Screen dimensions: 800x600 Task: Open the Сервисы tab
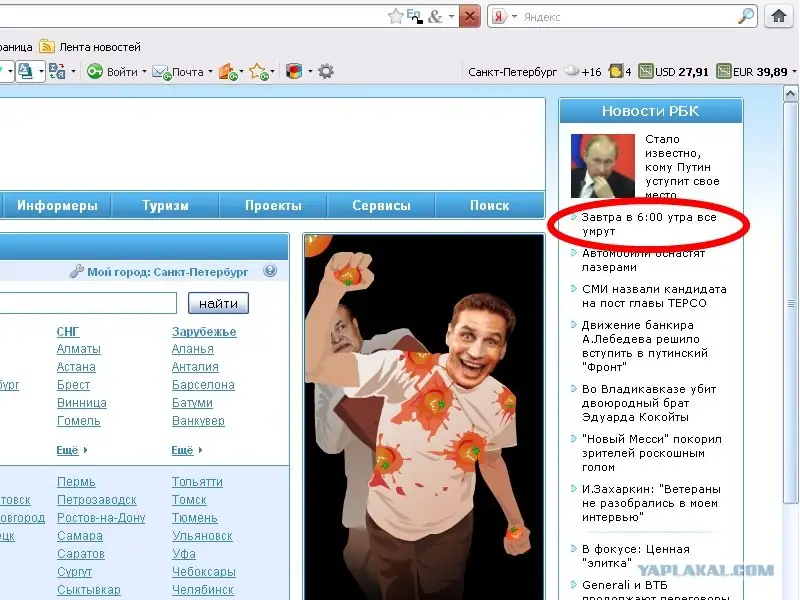[381, 206]
